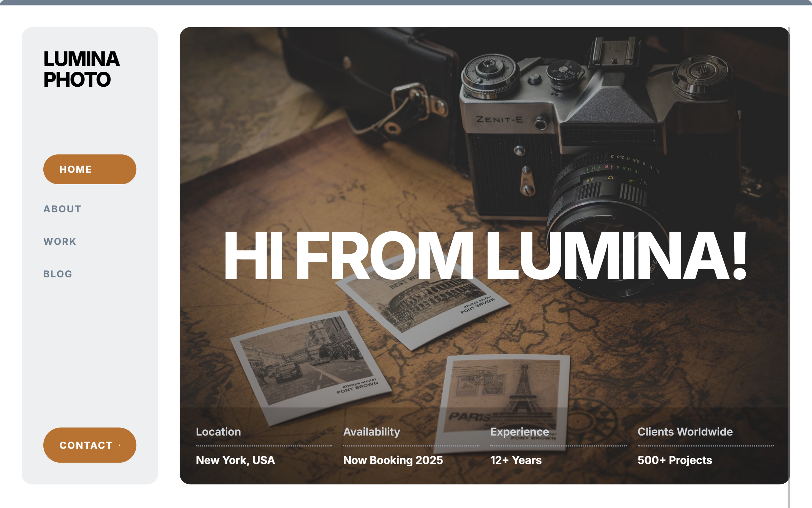The height and width of the screenshot is (508, 812).
Task: Go to the ABOUT page
Action: click(x=62, y=209)
